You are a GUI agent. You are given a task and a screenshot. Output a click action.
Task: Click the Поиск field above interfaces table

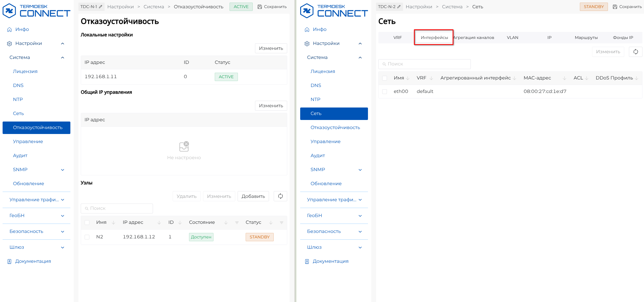click(424, 64)
